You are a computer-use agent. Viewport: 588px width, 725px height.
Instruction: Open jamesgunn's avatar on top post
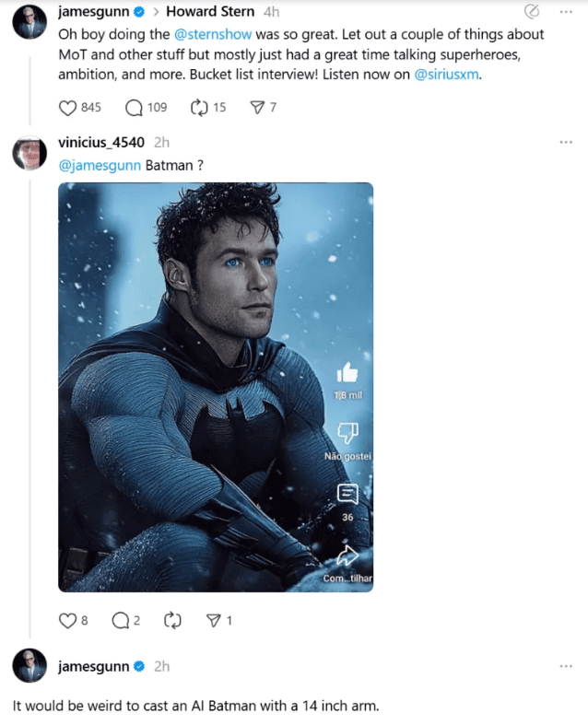click(29, 22)
